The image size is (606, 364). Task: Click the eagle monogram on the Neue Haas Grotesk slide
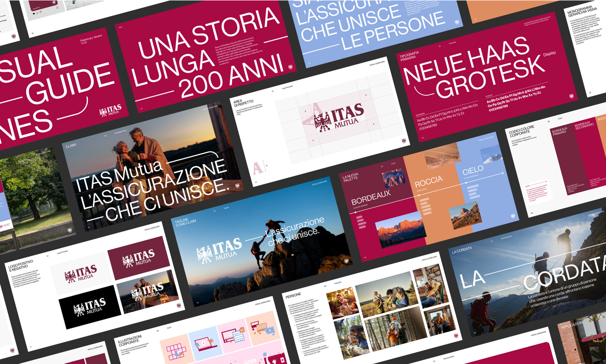pyautogui.click(x=571, y=96)
